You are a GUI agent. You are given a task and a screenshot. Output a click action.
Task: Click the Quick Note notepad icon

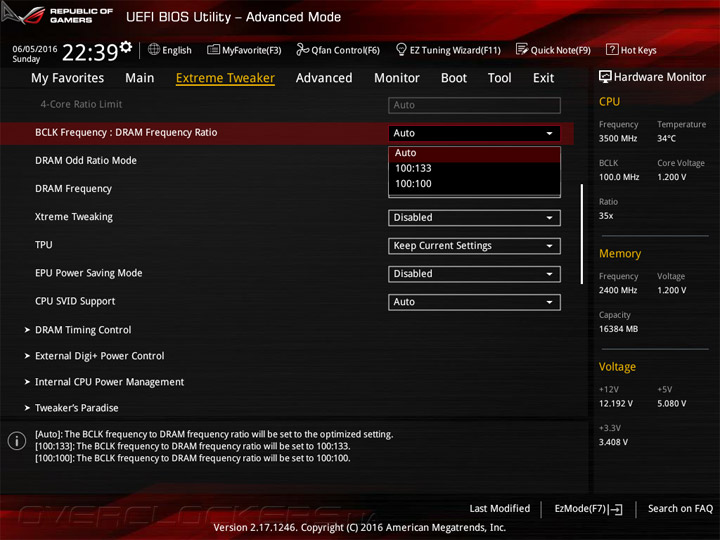point(522,50)
